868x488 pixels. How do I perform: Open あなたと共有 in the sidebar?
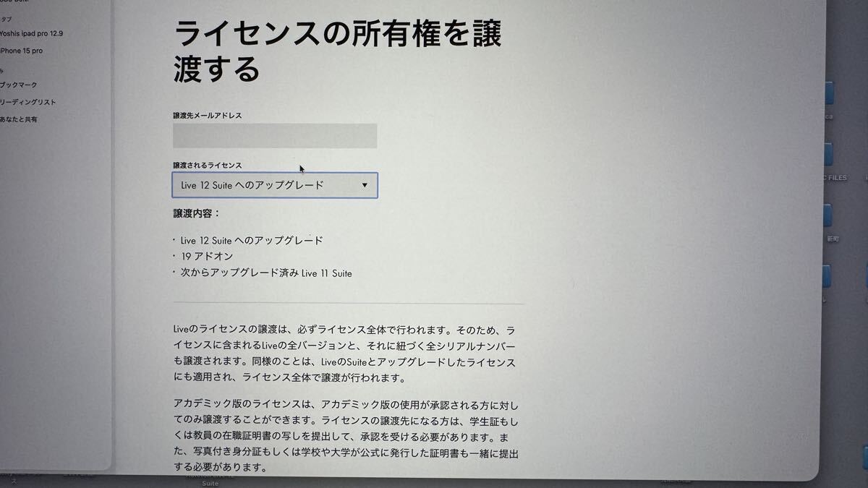tap(19, 119)
